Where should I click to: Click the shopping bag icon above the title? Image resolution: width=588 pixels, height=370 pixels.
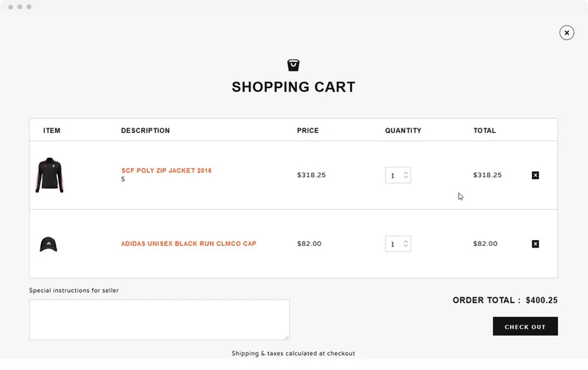point(293,65)
